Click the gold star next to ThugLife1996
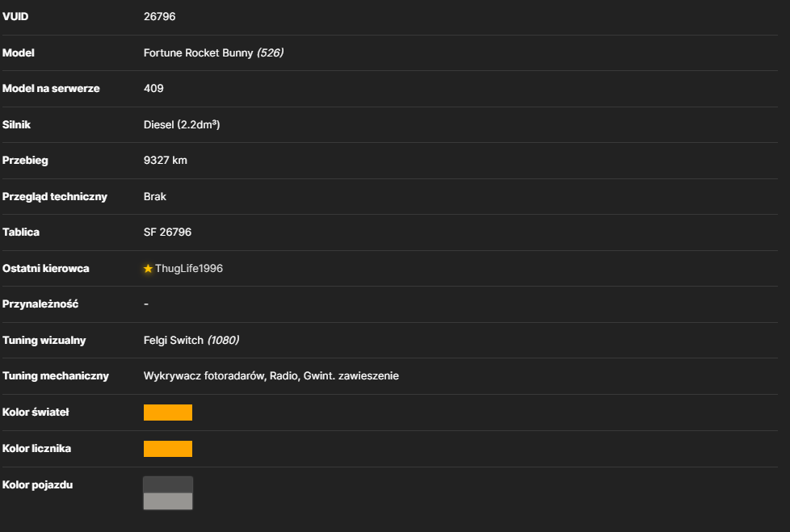The height and width of the screenshot is (532, 790). pos(148,269)
